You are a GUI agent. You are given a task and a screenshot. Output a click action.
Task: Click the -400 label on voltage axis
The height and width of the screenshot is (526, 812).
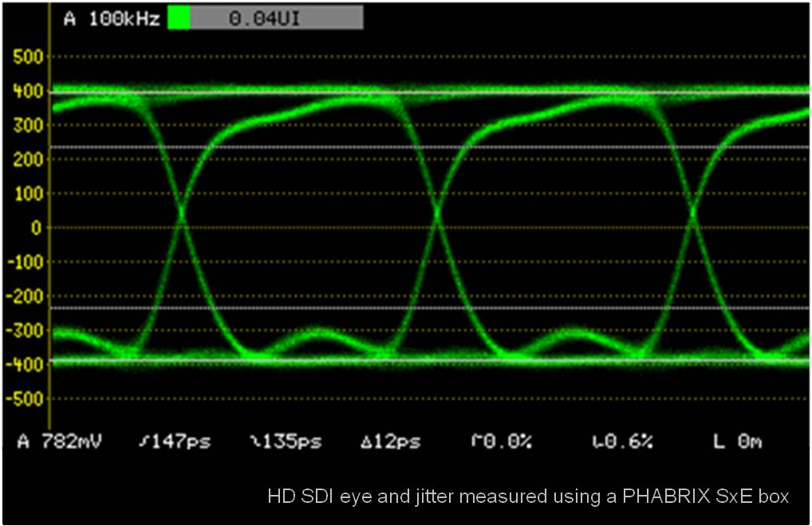pos(24,364)
